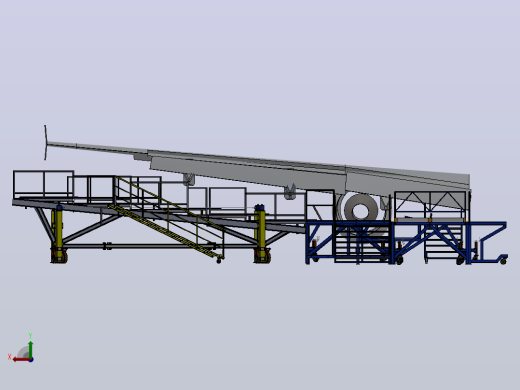Pick the coupling on the horizontal tie rod

click(107, 246)
